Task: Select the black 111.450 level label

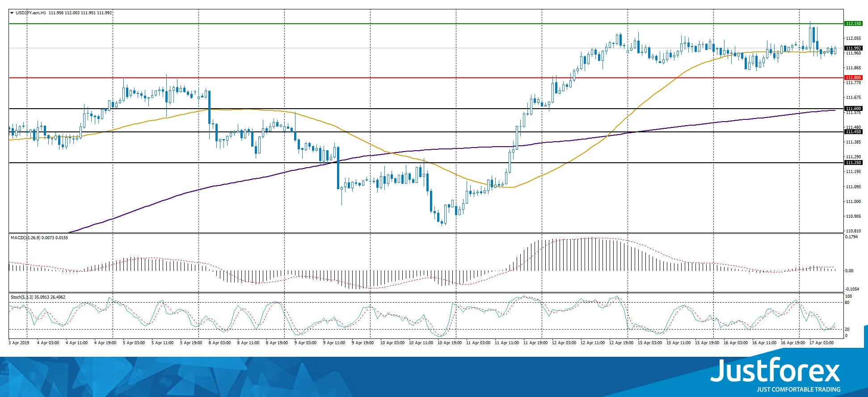Action: click(x=853, y=132)
